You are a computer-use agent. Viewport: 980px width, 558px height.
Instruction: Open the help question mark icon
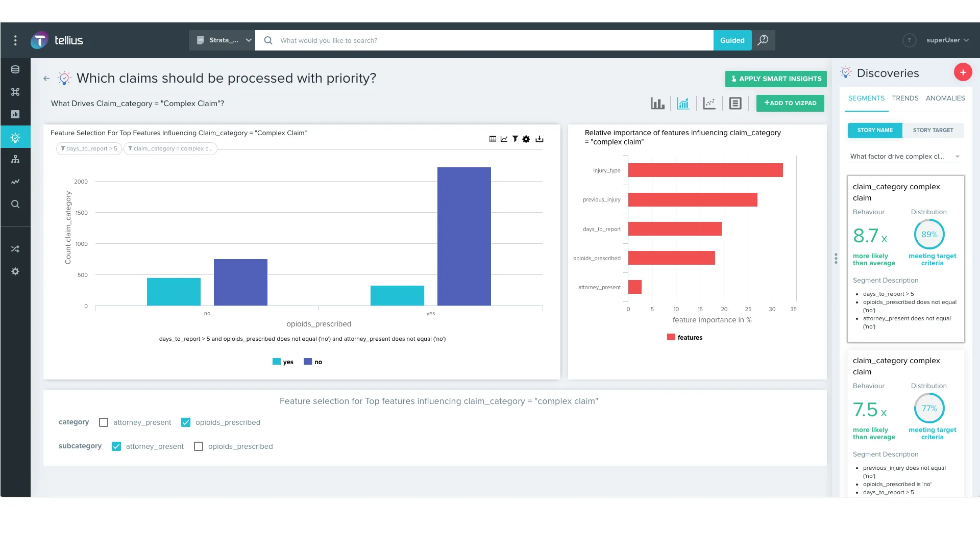[x=909, y=40]
